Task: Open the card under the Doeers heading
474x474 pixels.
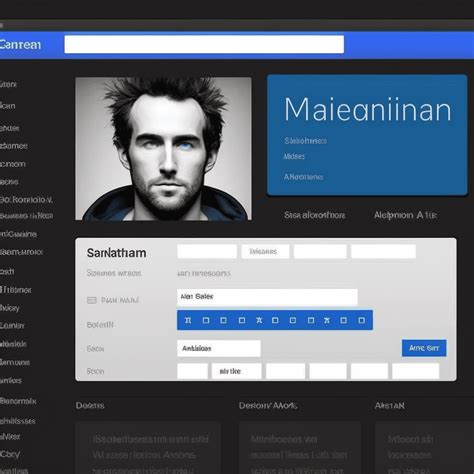Action: pos(148,448)
